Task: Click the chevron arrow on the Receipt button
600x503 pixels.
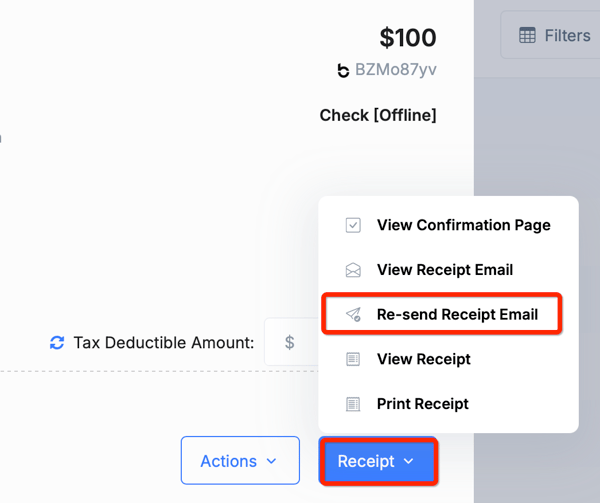Action: (409, 461)
